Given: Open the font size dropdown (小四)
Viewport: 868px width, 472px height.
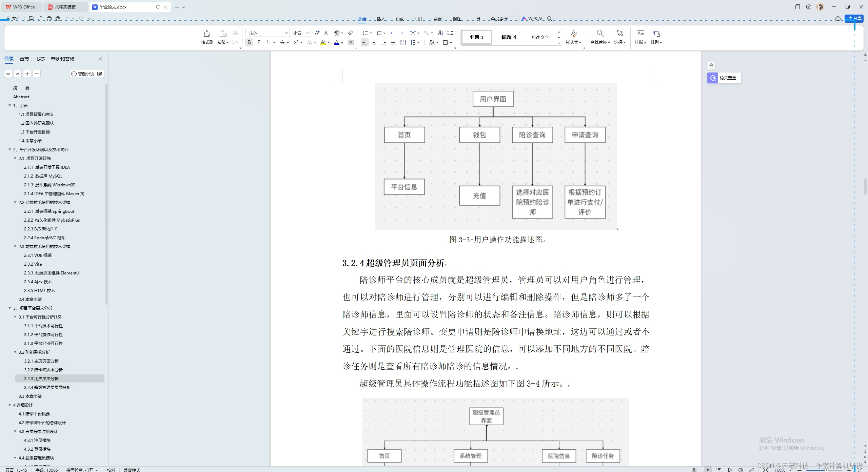Looking at the screenshot, I should [307, 33].
